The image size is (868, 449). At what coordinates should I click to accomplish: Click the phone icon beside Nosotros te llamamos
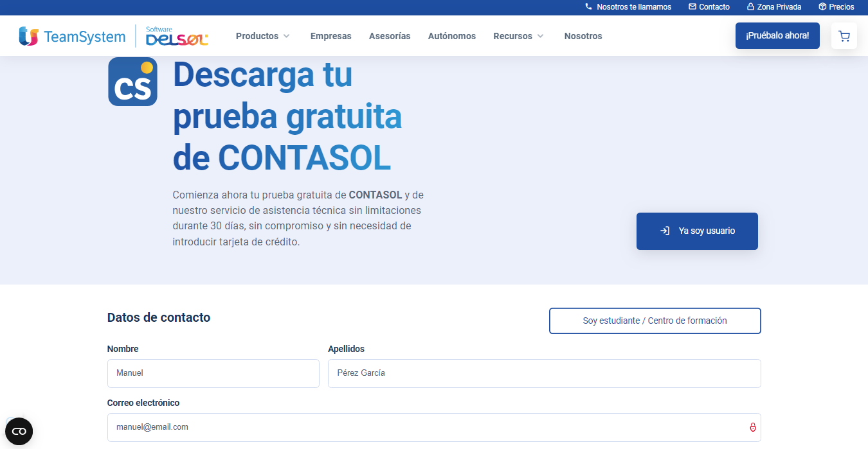pyautogui.click(x=588, y=7)
